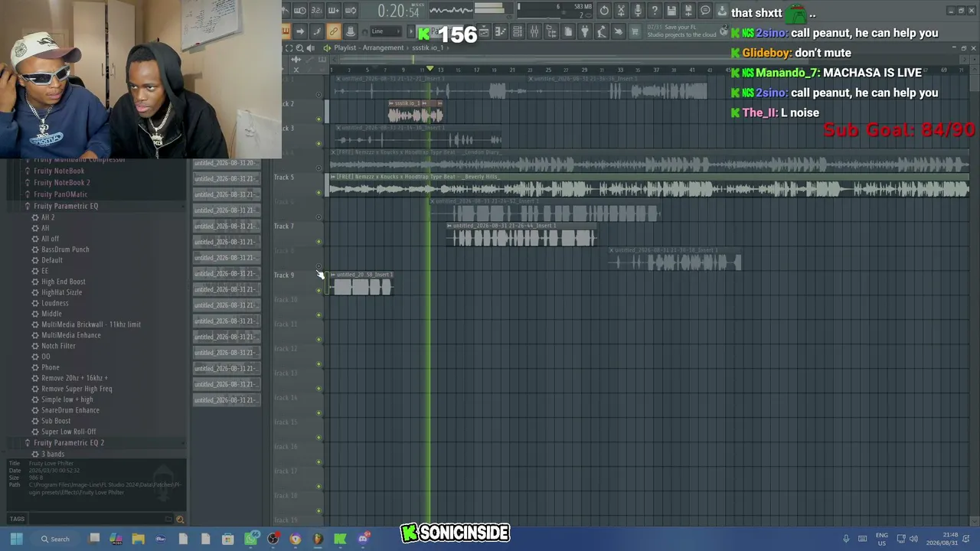The width and height of the screenshot is (980, 551).
Task: Click the browser copy files icon
Action: [568, 31]
